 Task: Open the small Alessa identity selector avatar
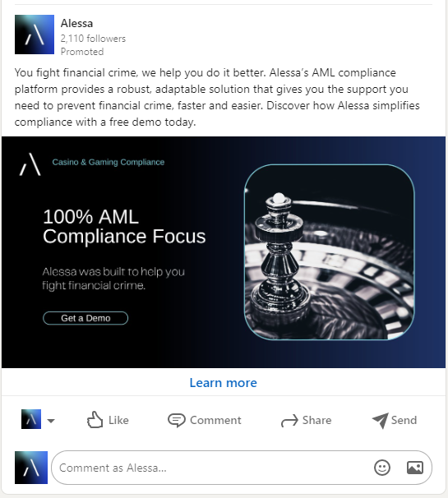click(x=31, y=419)
